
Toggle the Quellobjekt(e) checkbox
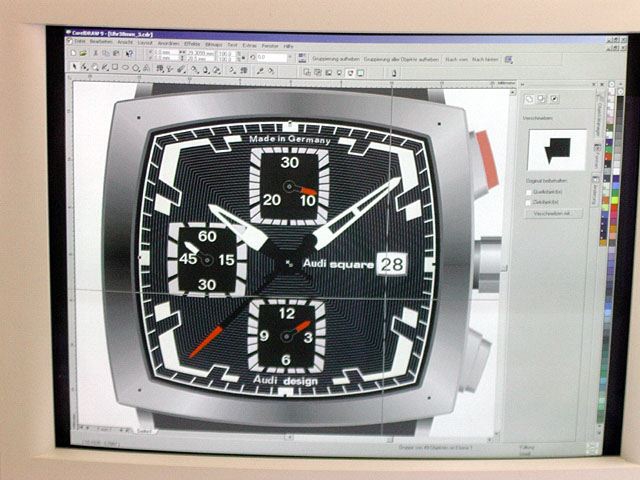click(529, 192)
